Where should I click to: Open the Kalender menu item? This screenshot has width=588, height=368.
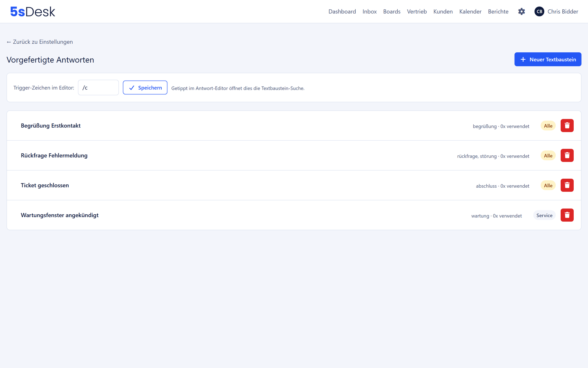pyautogui.click(x=470, y=11)
